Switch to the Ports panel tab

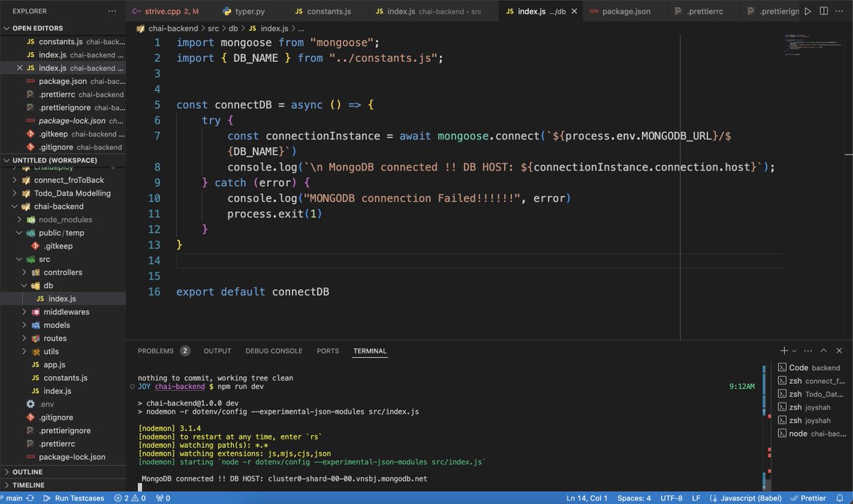tap(328, 351)
